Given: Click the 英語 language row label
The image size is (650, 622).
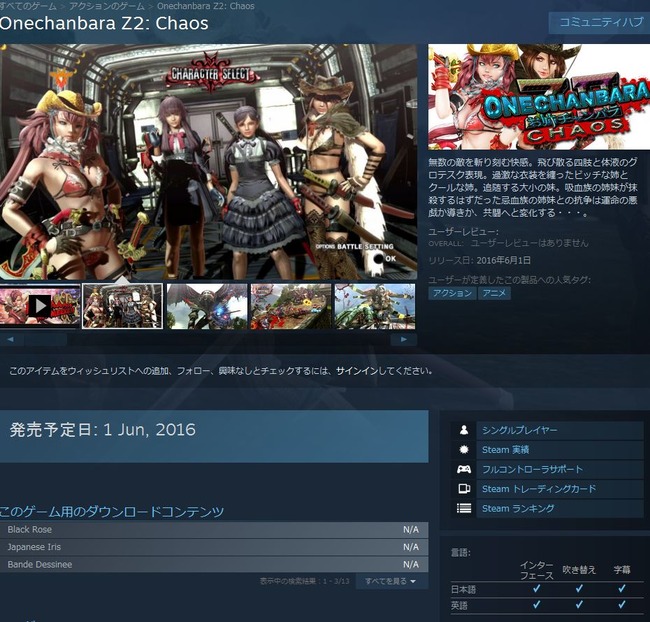Looking at the screenshot, I should [459, 605].
